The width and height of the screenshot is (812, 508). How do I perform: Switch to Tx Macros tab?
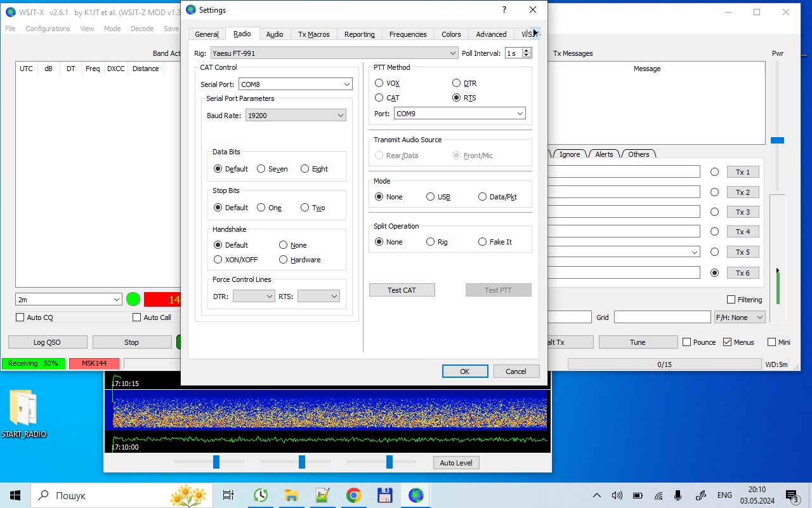[x=314, y=34]
